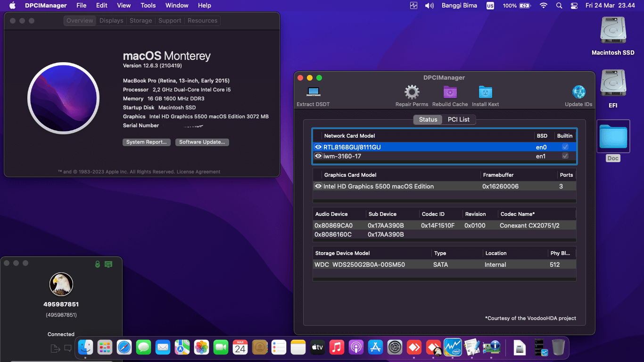644x362 pixels.
Task: Click Intel Power Gadget icon in Dock
Action: pos(453,348)
